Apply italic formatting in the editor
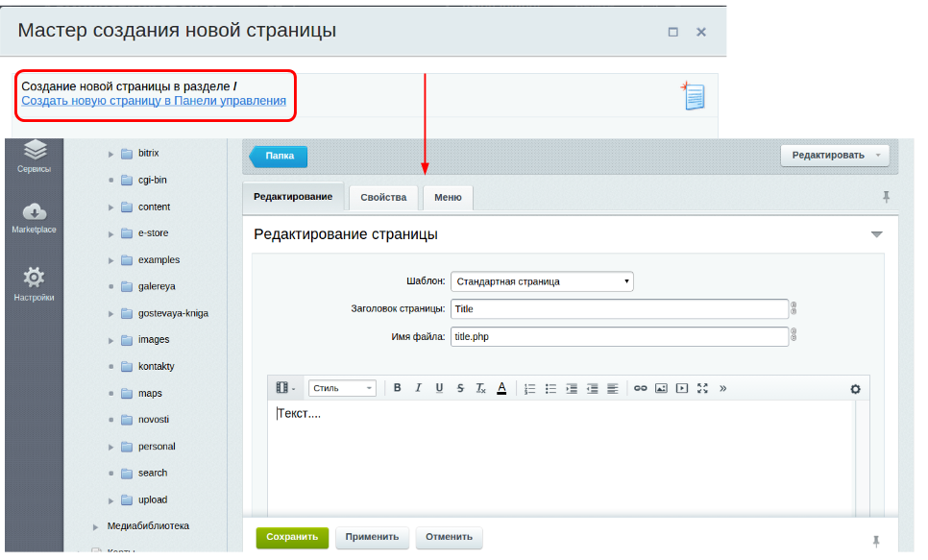 pos(418,388)
